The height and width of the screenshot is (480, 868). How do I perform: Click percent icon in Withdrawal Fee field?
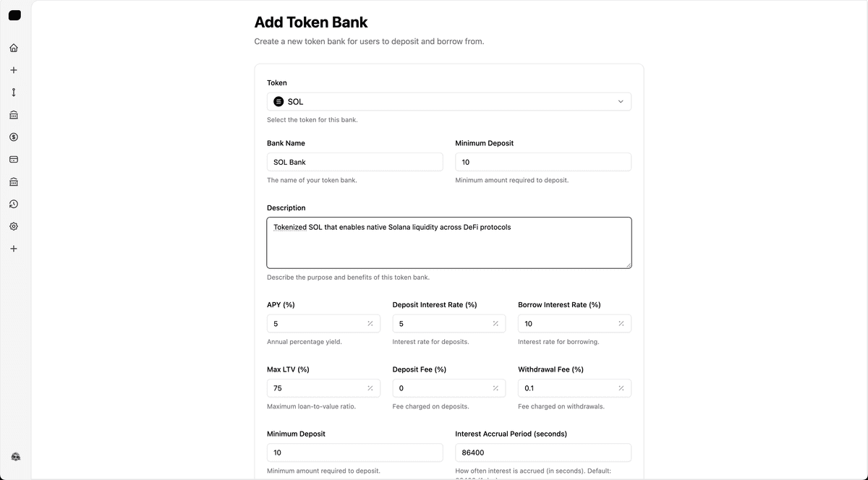[621, 387]
